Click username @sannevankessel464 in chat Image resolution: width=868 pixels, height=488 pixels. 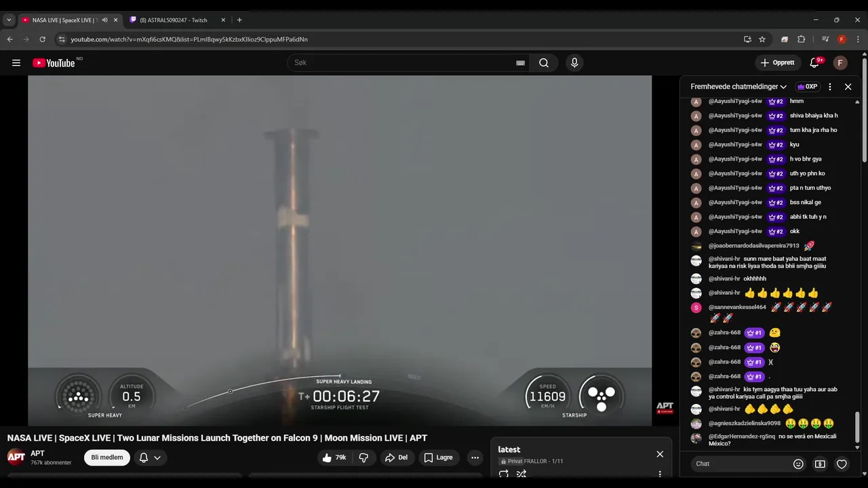pyautogui.click(x=737, y=307)
